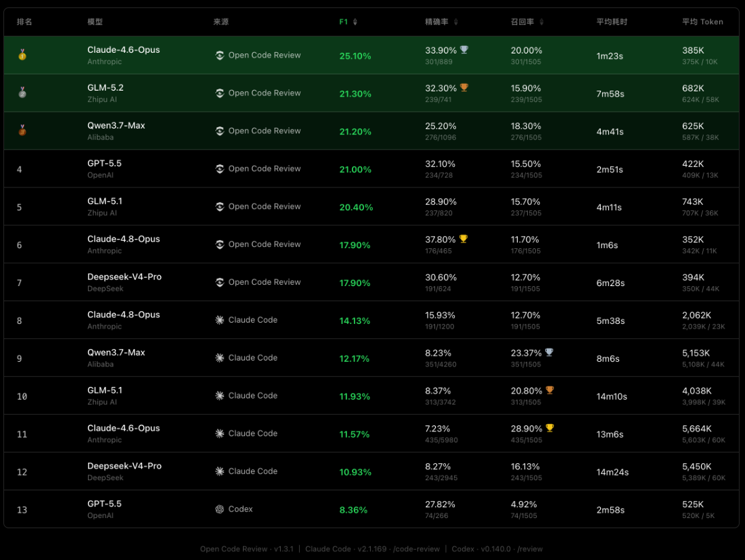This screenshot has width=745, height=560.
Task: Click Open Code Review icon in Claude-4.8-Opus rank 6 row
Action: pyautogui.click(x=219, y=245)
